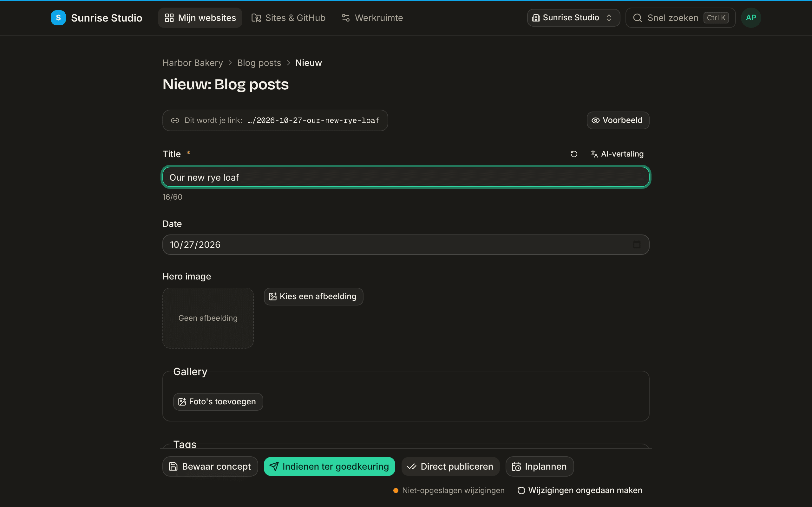Open the calendar picker in Date field
Screen dimensions: 812x507
tap(637, 244)
